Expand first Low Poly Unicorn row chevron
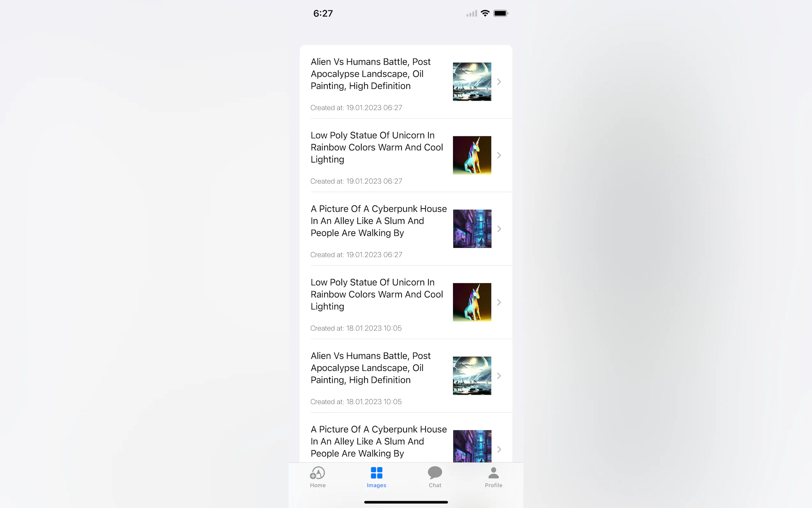This screenshot has width=812, height=508. [x=499, y=155]
